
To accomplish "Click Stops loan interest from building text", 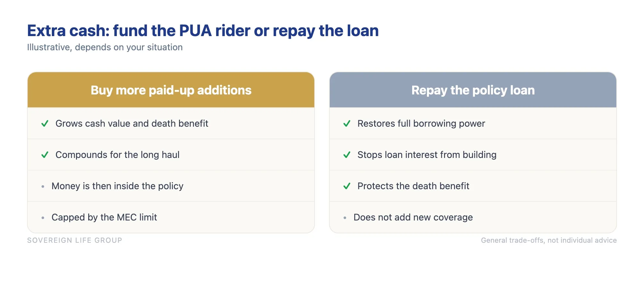I will tap(427, 155).
